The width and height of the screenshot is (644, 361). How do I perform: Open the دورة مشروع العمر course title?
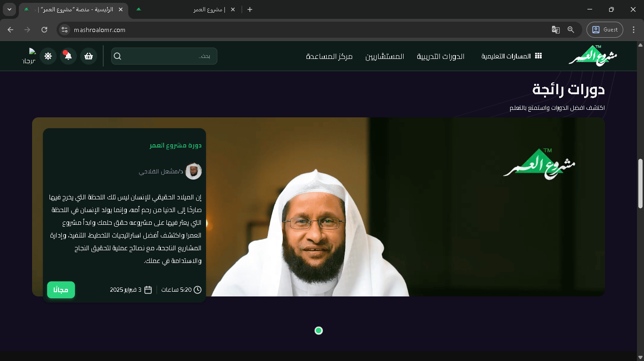click(x=175, y=145)
